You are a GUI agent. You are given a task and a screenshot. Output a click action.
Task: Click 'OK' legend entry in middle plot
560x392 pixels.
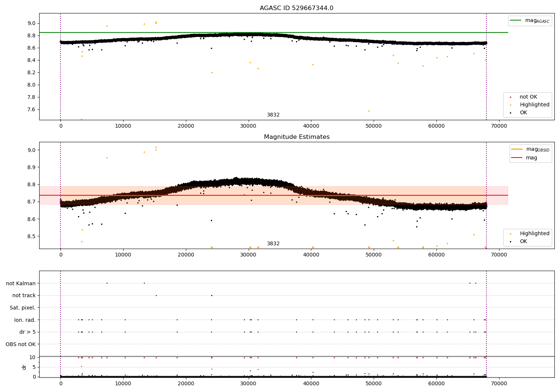(523, 241)
